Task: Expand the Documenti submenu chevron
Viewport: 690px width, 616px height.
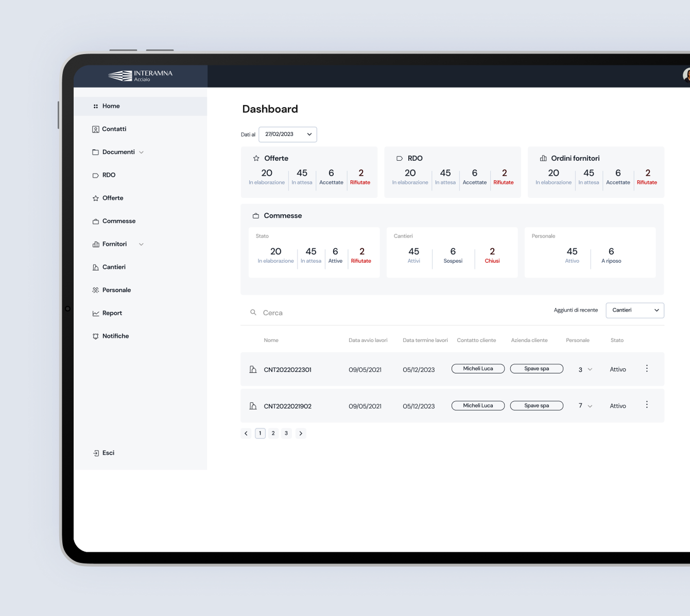Action: click(141, 152)
